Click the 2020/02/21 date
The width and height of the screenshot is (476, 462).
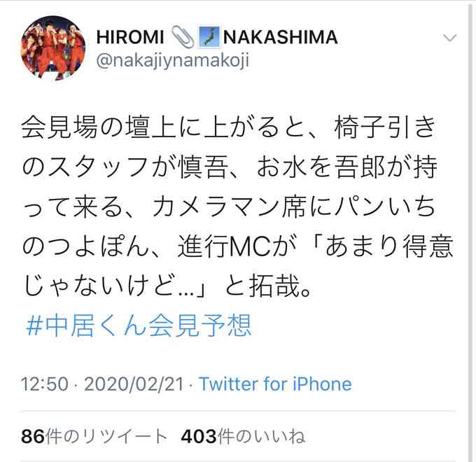coord(134,384)
